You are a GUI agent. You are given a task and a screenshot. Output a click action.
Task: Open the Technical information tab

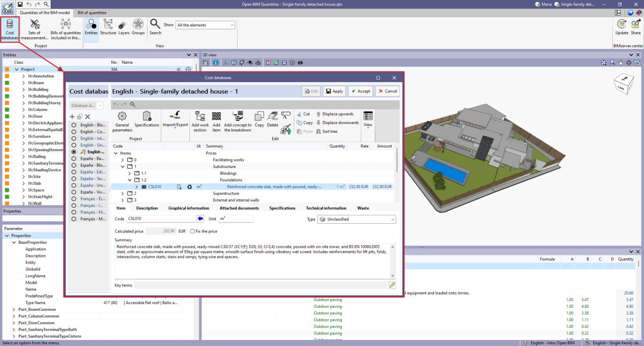coord(326,208)
